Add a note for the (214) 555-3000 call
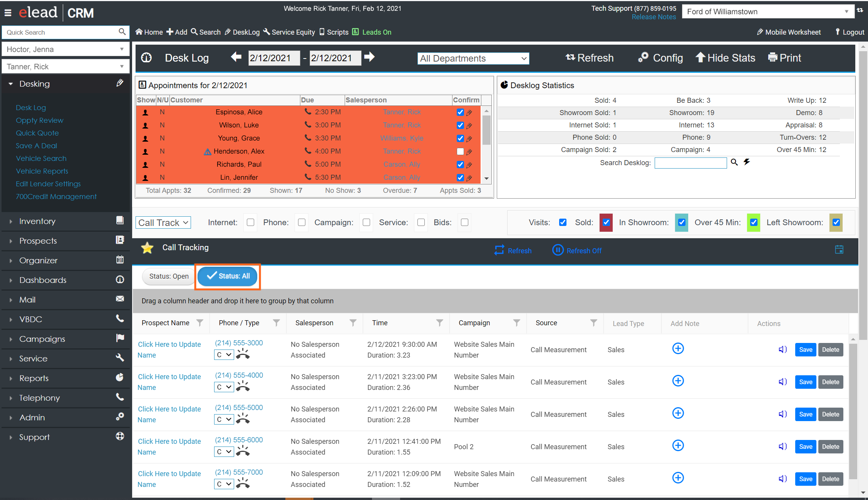 (x=678, y=349)
